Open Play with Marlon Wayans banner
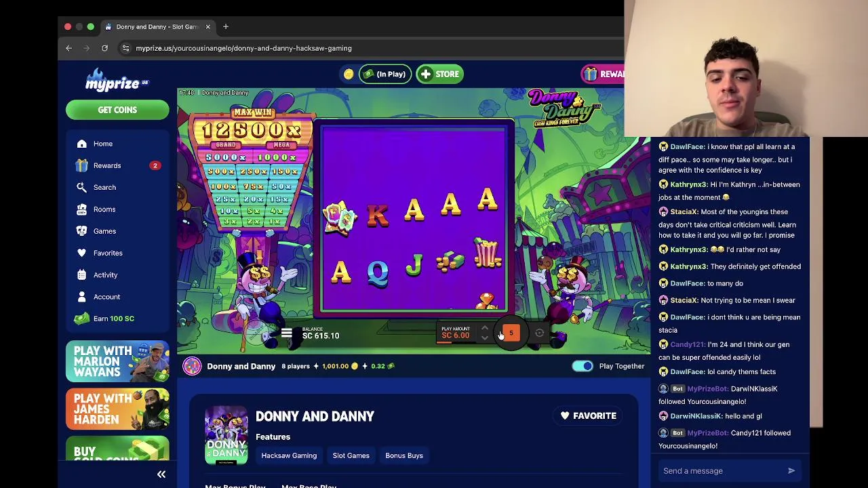 click(117, 362)
